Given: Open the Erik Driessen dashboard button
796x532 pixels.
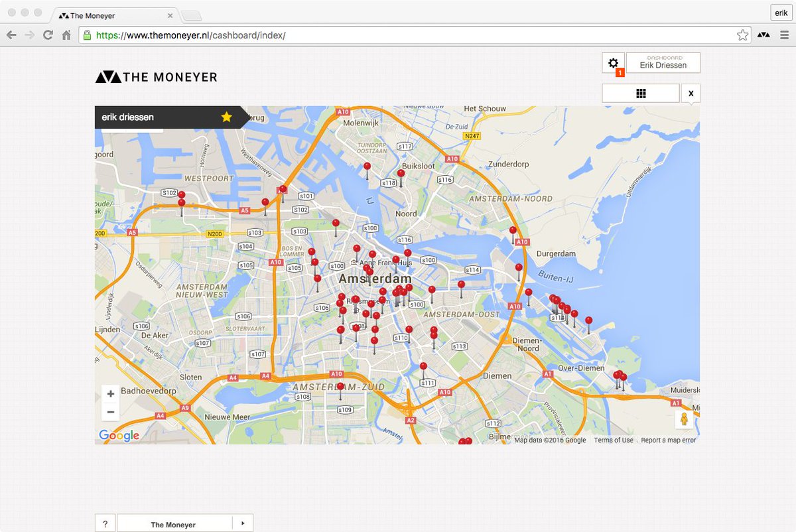Looking at the screenshot, I should (663, 62).
